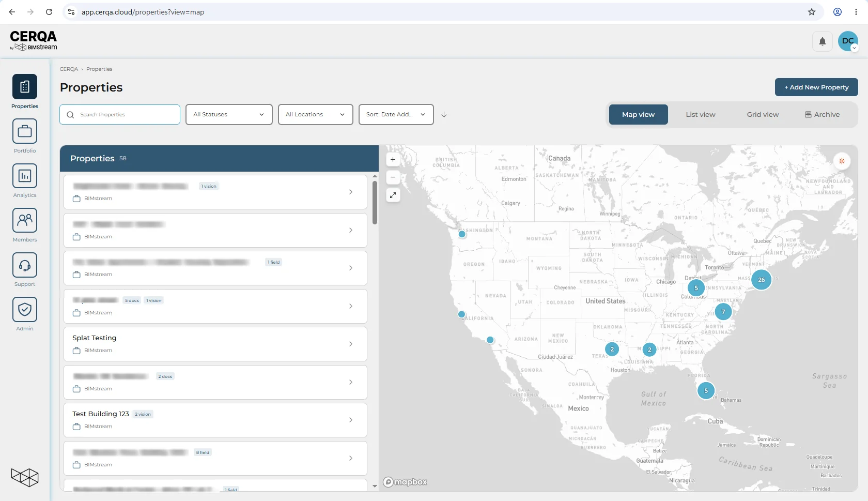Viewport: 868px width, 501px height.
Task: Click the Texas cluster marker labeled 2
Action: click(x=612, y=350)
